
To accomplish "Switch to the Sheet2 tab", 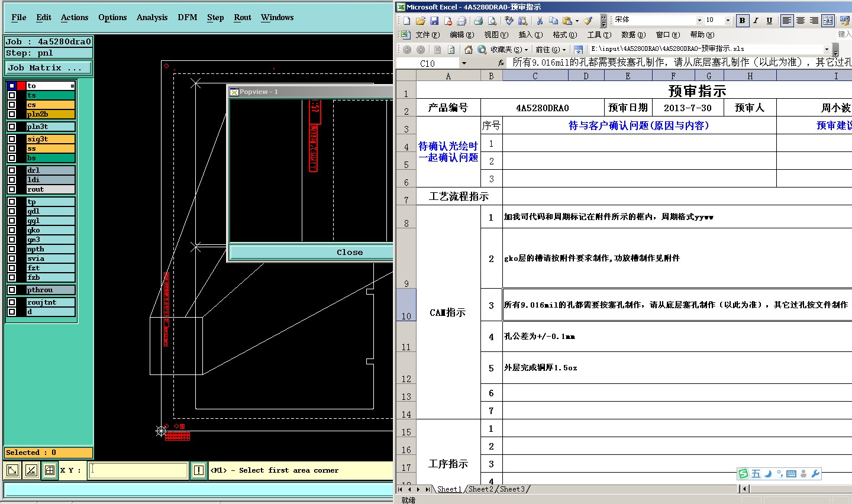I will pos(480,489).
